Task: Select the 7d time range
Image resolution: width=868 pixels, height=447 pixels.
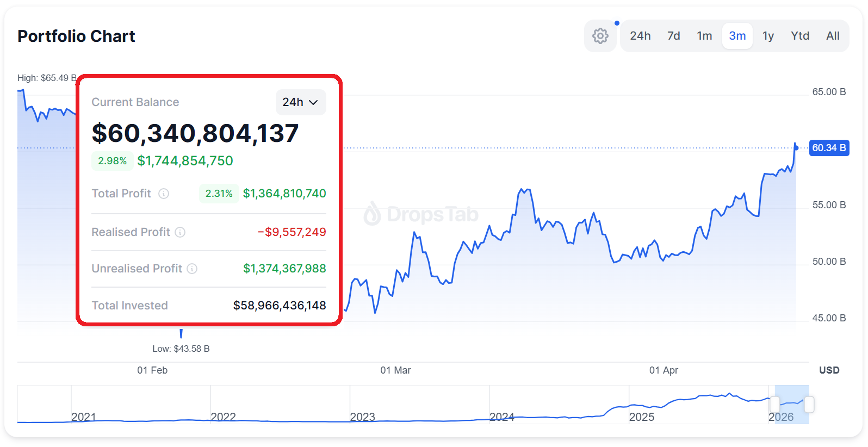Action: 673,36
